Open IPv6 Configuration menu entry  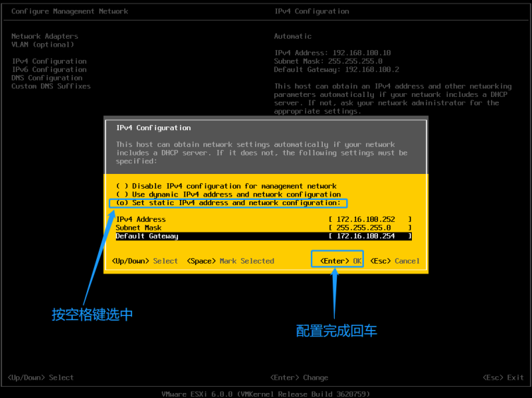click(x=49, y=70)
